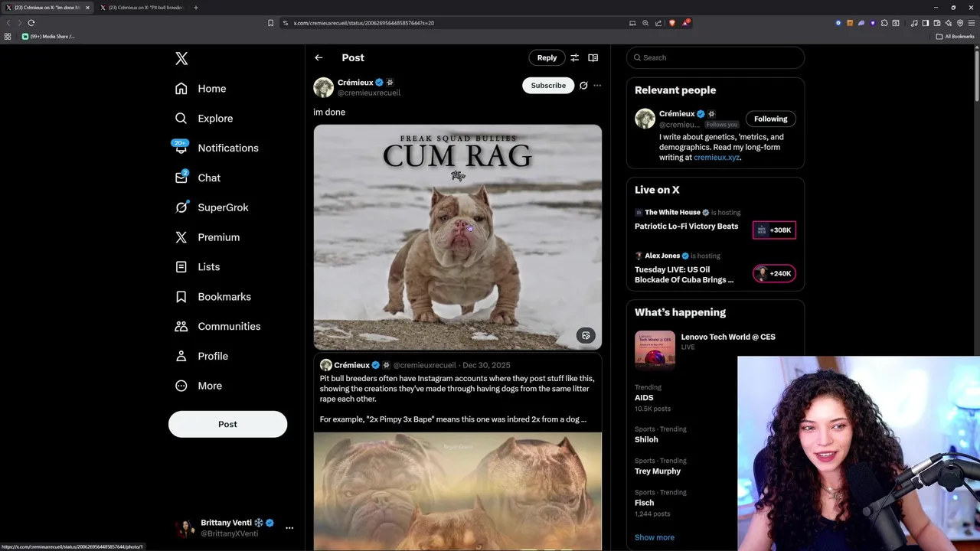Click the zoom magnifier icon in the address bar
The image size is (980, 551).
(x=645, y=23)
